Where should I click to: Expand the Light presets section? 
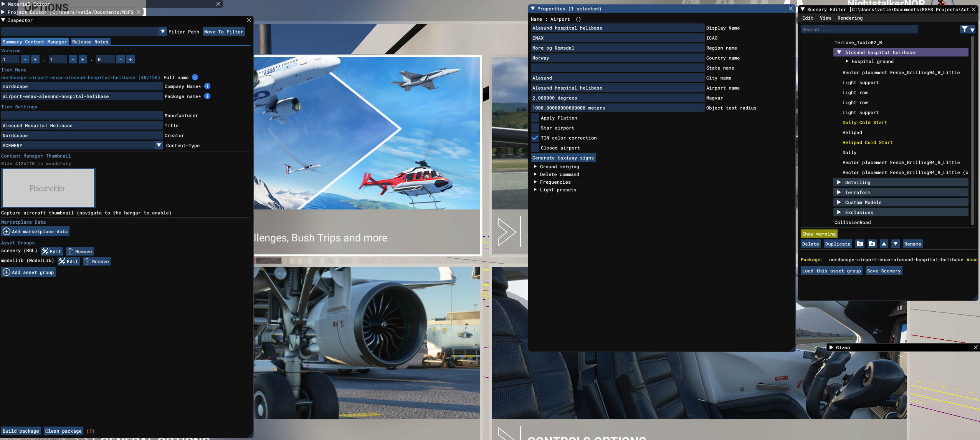535,189
